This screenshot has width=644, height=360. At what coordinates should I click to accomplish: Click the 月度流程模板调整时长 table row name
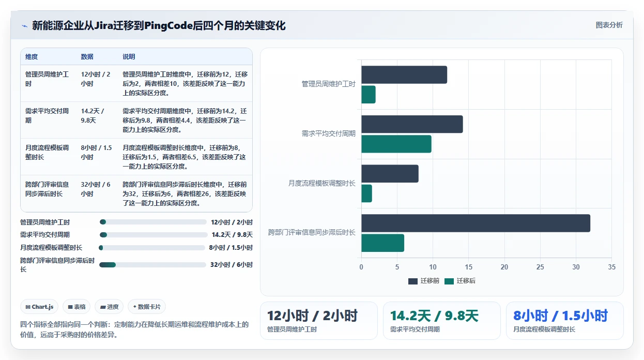pos(47,152)
